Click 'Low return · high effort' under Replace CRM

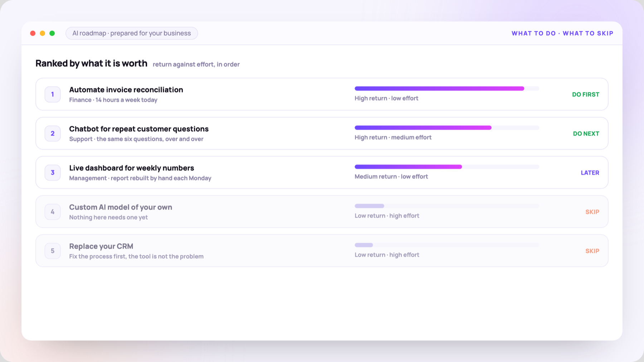coord(387,255)
